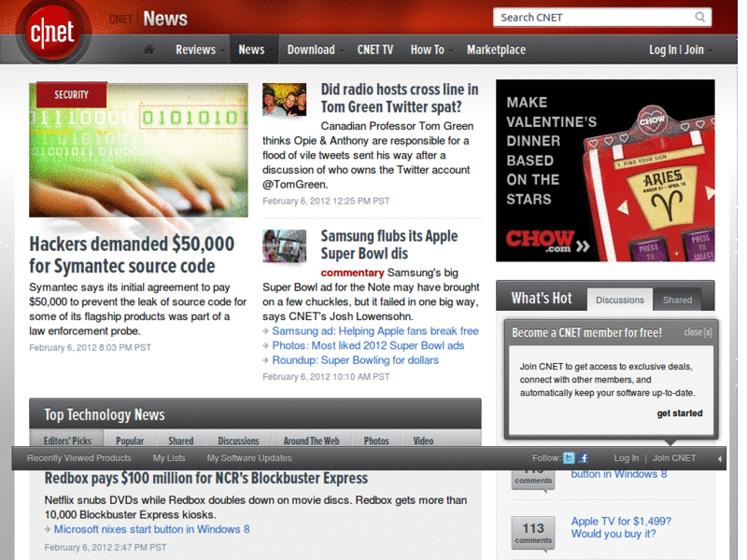Select the Popular tab
The image size is (747, 560).
pos(130,441)
